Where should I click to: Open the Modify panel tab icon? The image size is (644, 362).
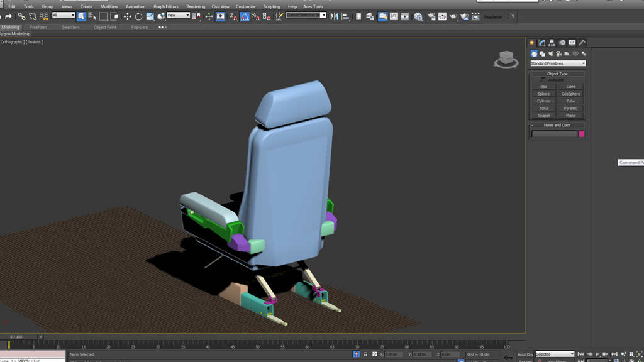pyautogui.click(x=541, y=43)
